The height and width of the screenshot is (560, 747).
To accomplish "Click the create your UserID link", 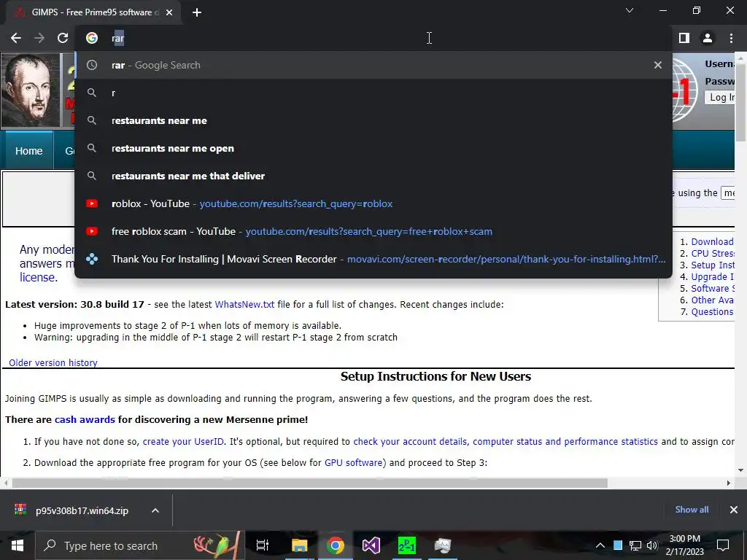I will click(183, 441).
